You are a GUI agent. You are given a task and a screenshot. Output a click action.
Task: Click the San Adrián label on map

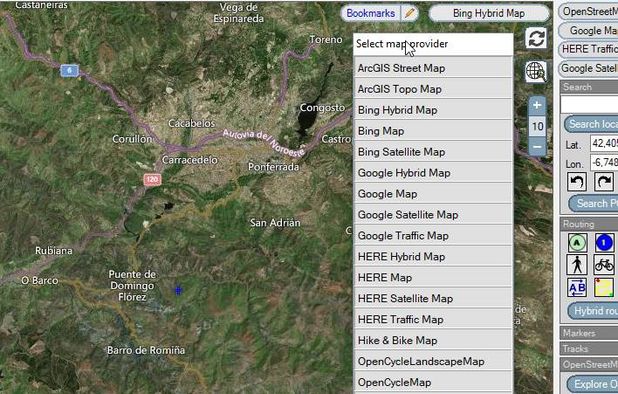[275, 223]
